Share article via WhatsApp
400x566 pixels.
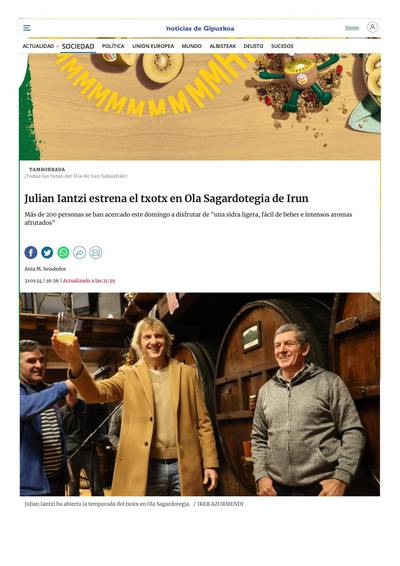click(63, 252)
